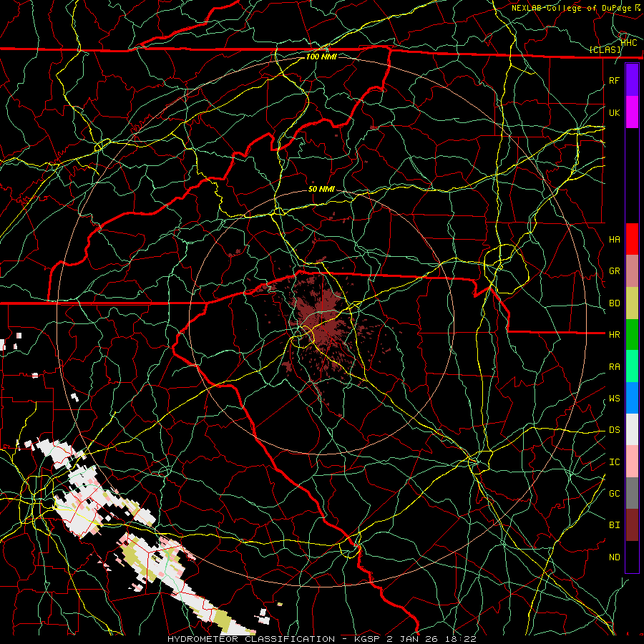
Task: Click the "IC" legend label
Action: (x=614, y=462)
